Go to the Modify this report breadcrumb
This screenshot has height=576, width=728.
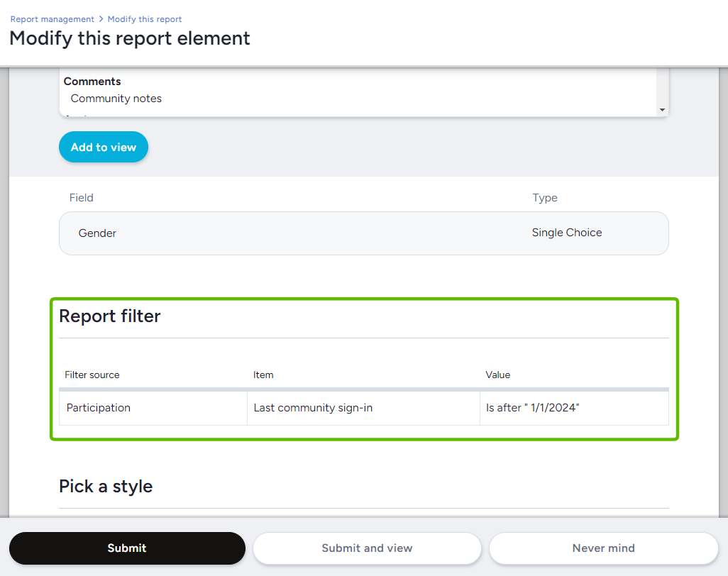(145, 19)
